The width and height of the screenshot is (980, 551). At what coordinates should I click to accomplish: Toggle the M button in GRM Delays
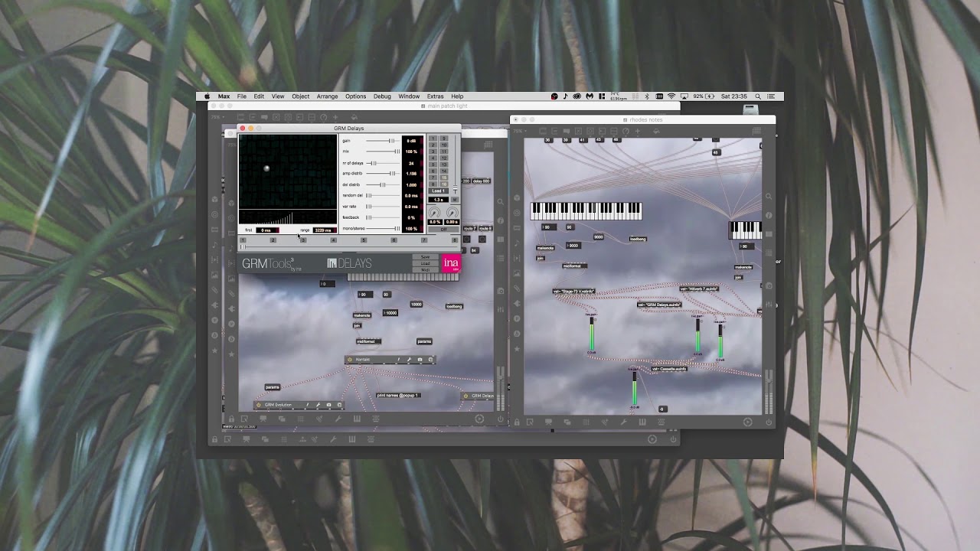[x=455, y=200]
